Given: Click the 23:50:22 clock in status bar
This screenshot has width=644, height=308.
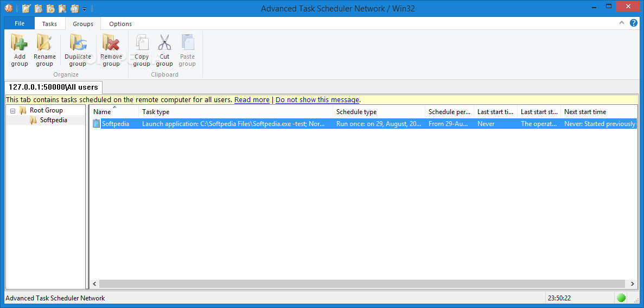Looking at the screenshot, I should (x=559, y=298).
